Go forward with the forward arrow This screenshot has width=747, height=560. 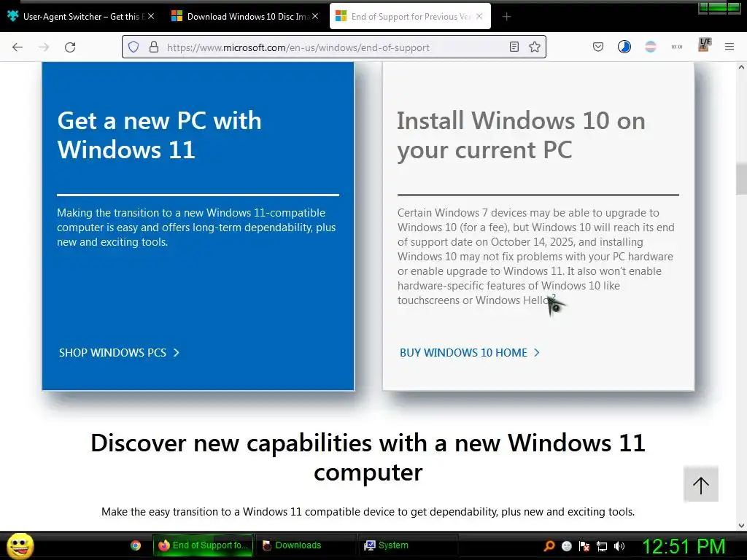coord(44,47)
